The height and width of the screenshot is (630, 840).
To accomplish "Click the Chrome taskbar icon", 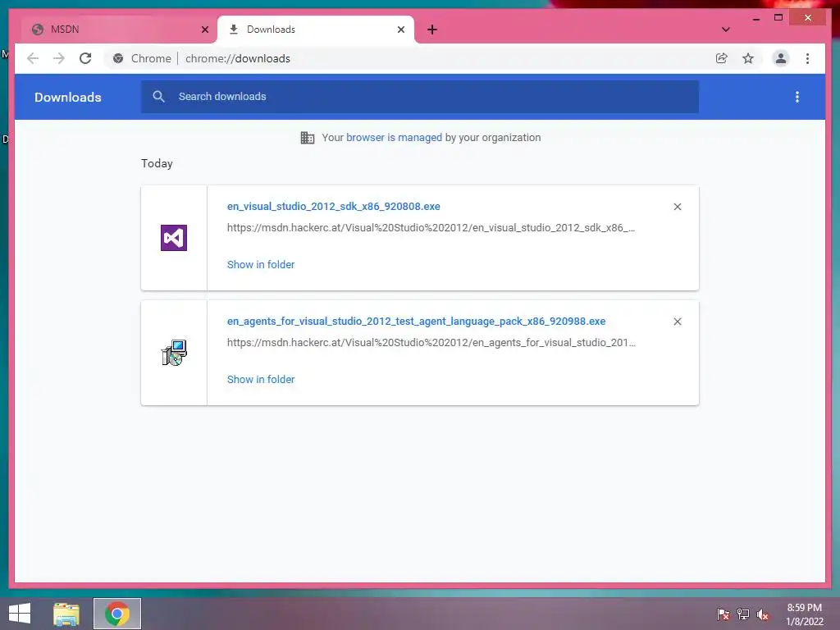I will [117, 614].
